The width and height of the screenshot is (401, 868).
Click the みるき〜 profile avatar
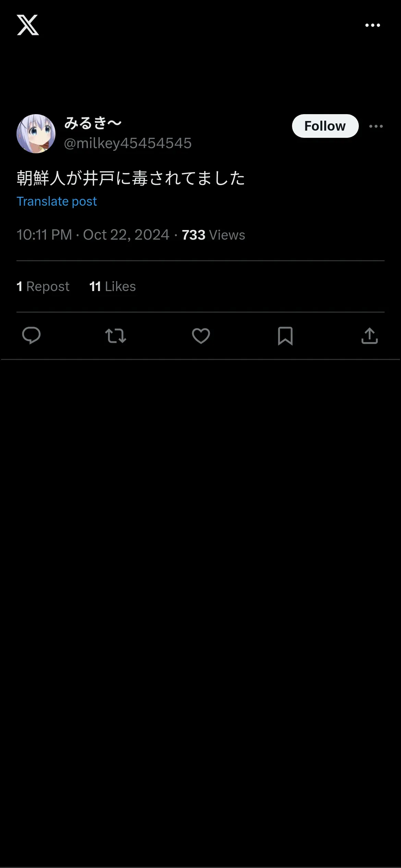coord(36,134)
